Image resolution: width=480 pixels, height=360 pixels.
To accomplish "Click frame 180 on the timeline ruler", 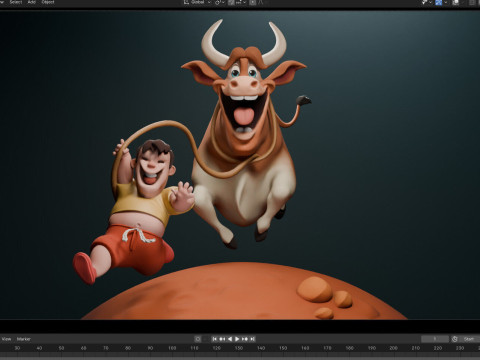I will [x=349, y=348].
